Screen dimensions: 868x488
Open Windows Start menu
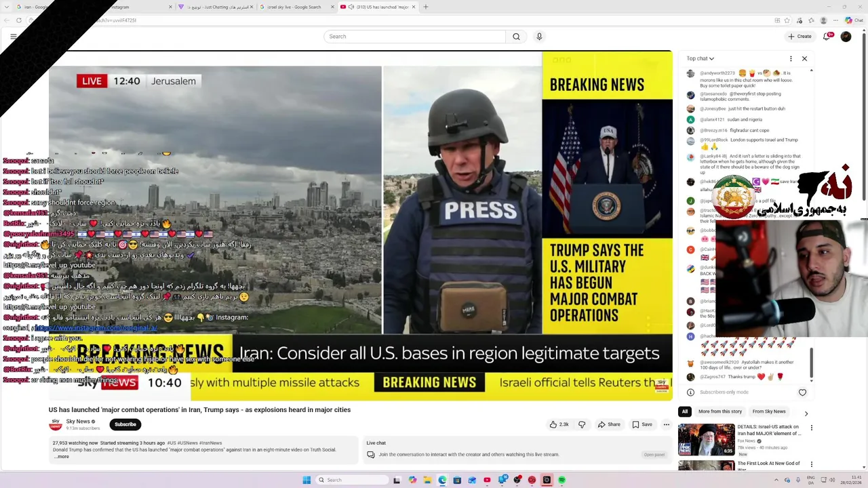coord(307,480)
